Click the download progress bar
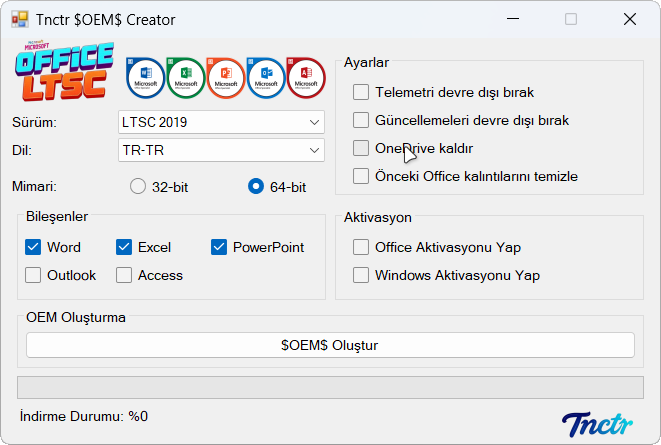Image resolution: width=661 pixels, height=445 pixels. pos(330,387)
